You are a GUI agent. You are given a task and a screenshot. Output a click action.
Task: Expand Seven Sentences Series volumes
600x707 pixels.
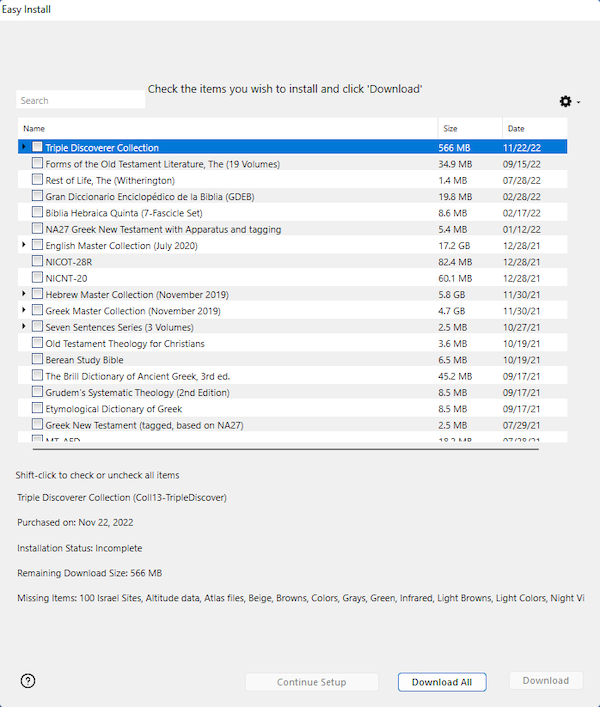coord(24,327)
